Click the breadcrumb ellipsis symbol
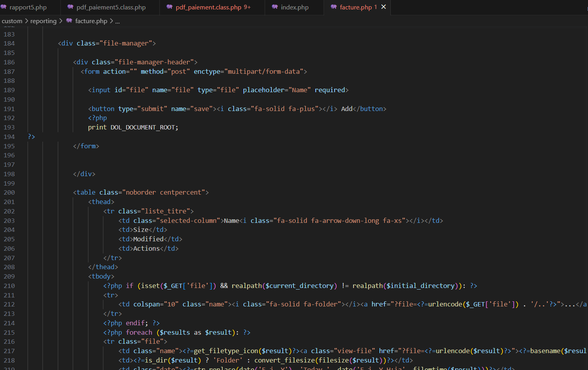The width and height of the screenshot is (588, 370). 117,21
